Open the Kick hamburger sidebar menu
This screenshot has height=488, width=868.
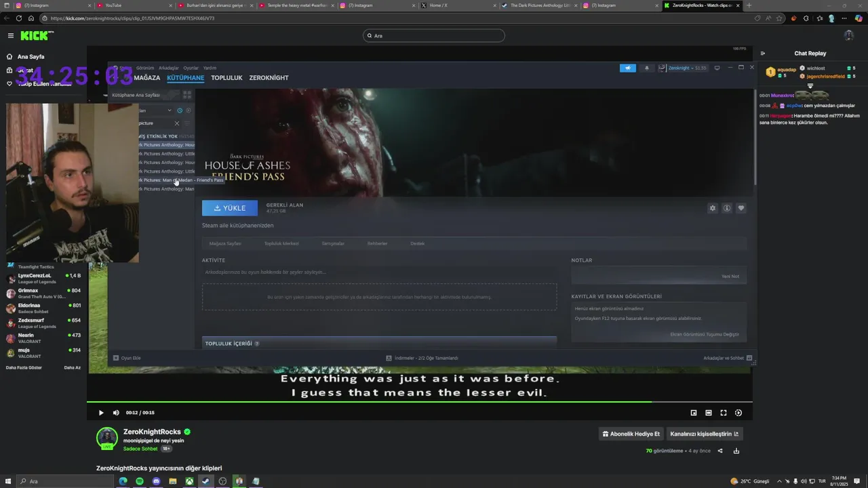point(11,35)
